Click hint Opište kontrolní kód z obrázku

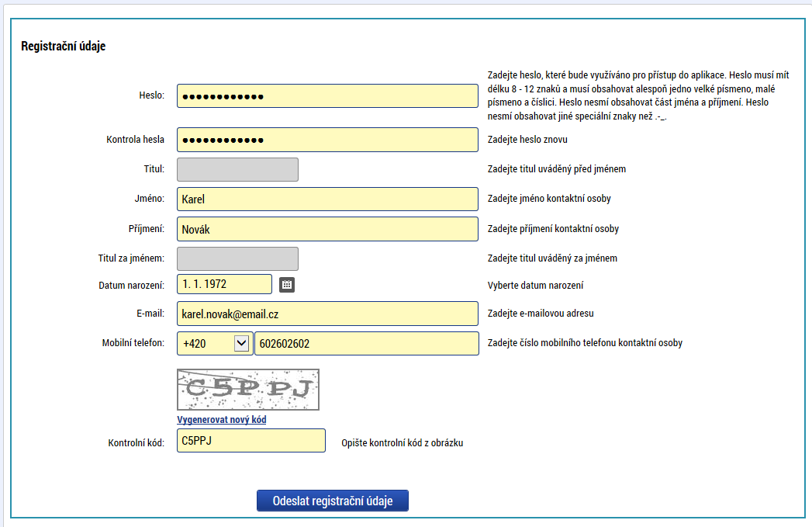pyautogui.click(x=403, y=442)
